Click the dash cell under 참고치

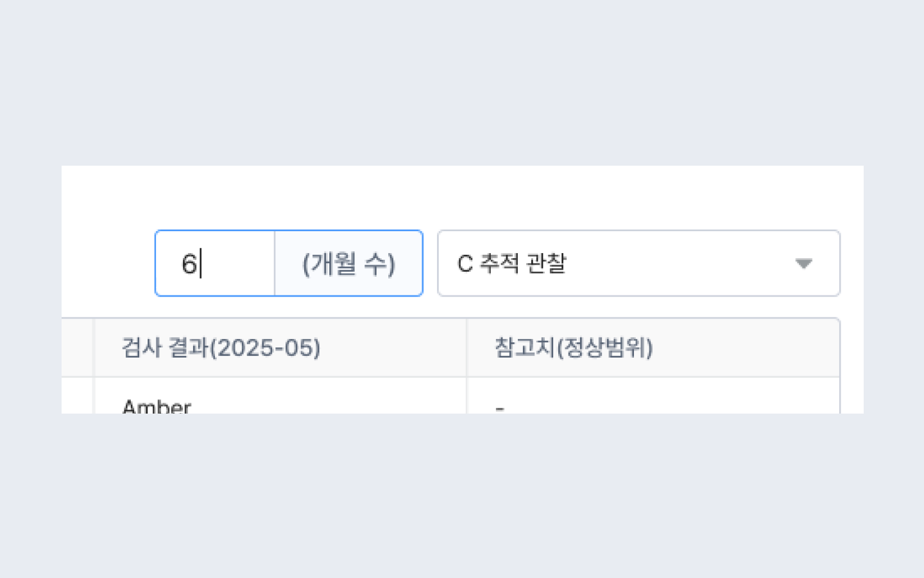click(x=500, y=407)
